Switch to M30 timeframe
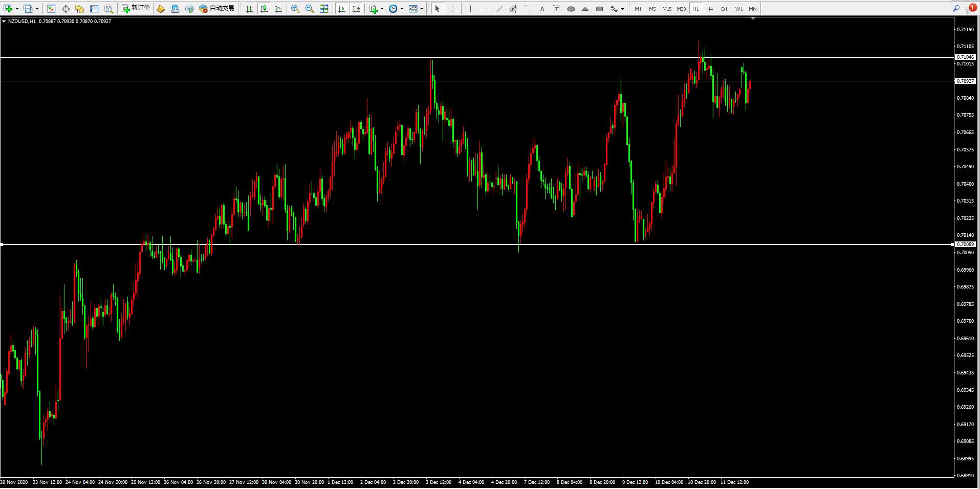The height and width of the screenshot is (489, 980). (681, 9)
